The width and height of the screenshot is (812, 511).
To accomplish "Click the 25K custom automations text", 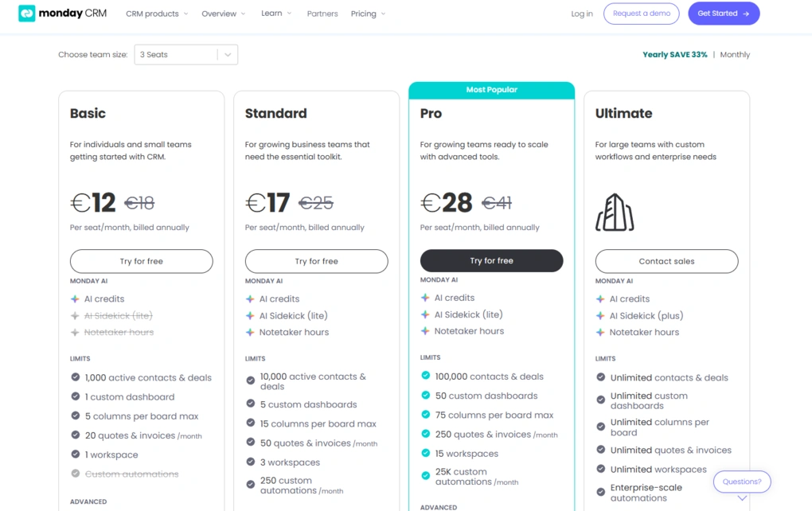I will (476, 476).
